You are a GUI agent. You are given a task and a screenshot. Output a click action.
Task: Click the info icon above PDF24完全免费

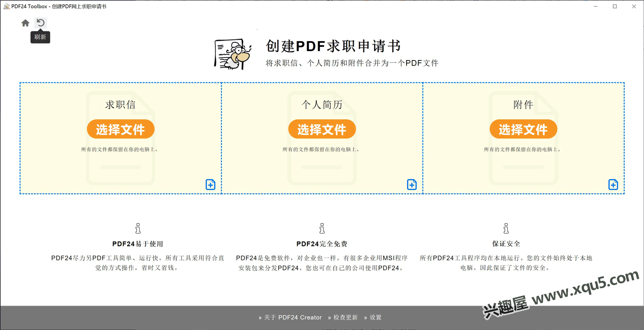coord(322,228)
